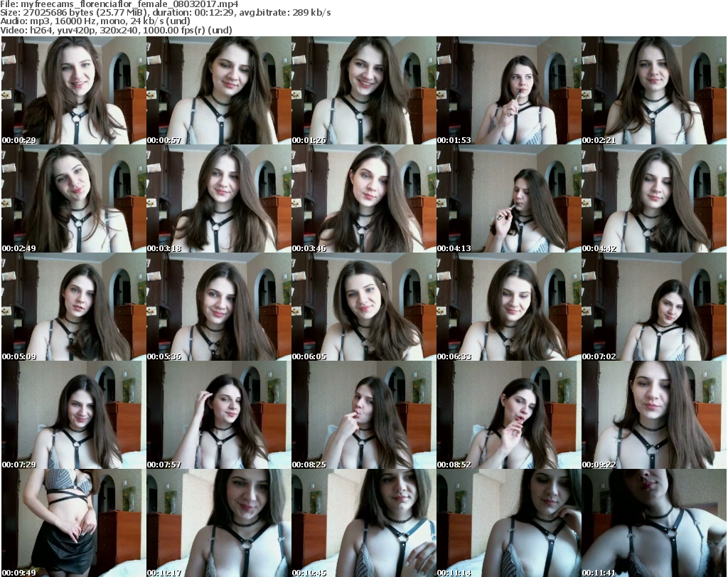Screen dimensions: 728x577
Task: Click the 'Size: 27025686 bytes' info line
Action: [165, 13]
